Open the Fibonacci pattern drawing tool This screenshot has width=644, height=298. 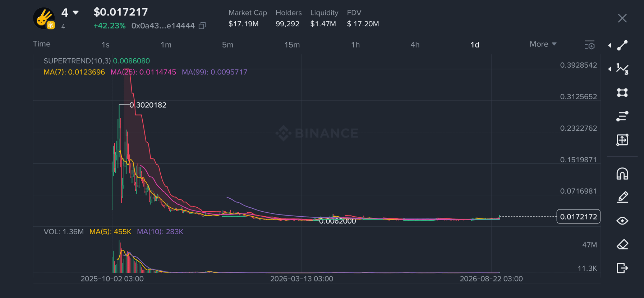(x=622, y=69)
